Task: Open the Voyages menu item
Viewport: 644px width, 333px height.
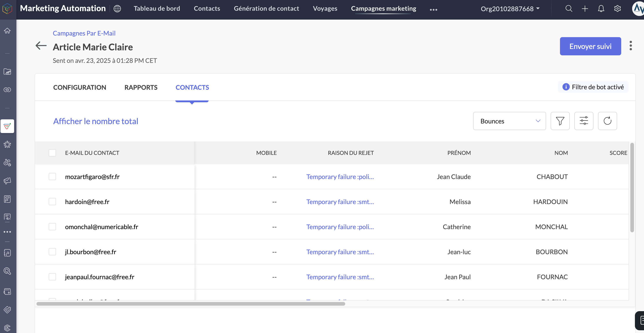Action: (x=325, y=8)
